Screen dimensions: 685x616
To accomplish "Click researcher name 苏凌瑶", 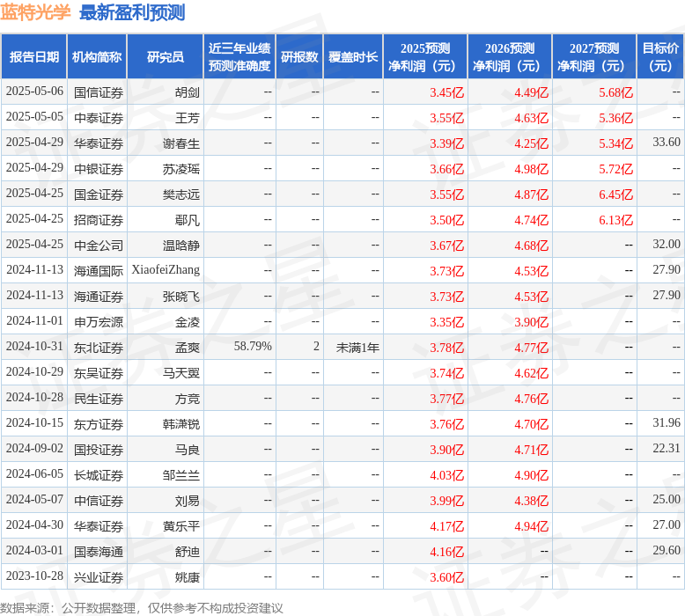I will (x=180, y=168).
